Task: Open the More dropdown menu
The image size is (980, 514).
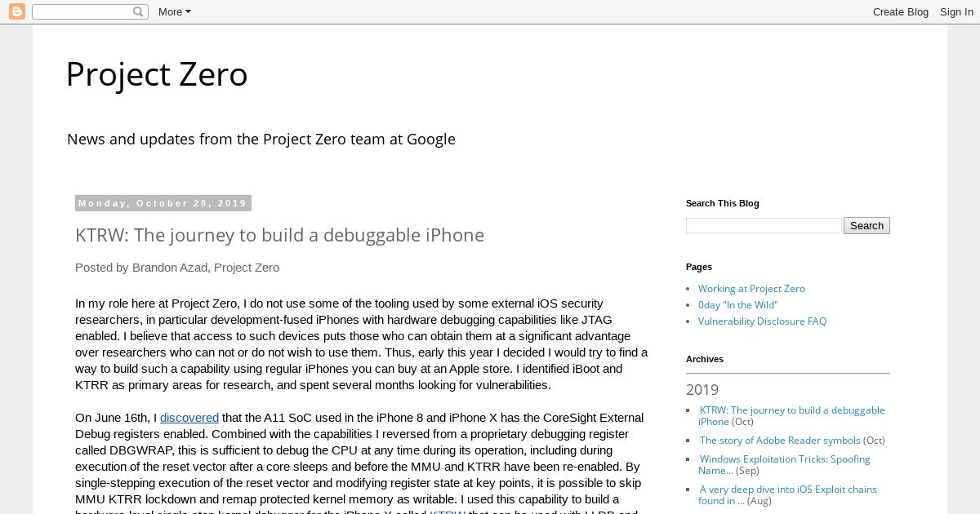Action: pos(174,11)
